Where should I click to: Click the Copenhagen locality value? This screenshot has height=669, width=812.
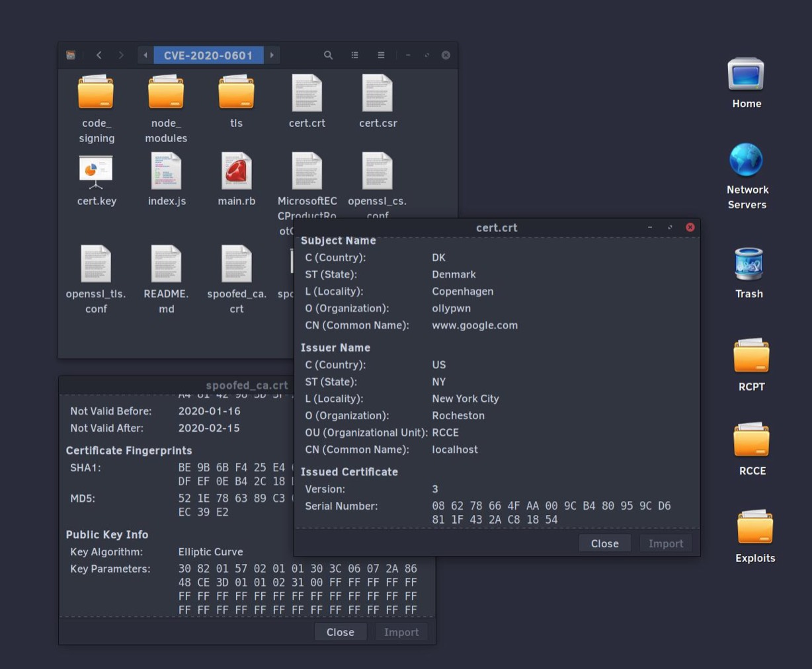(x=463, y=292)
